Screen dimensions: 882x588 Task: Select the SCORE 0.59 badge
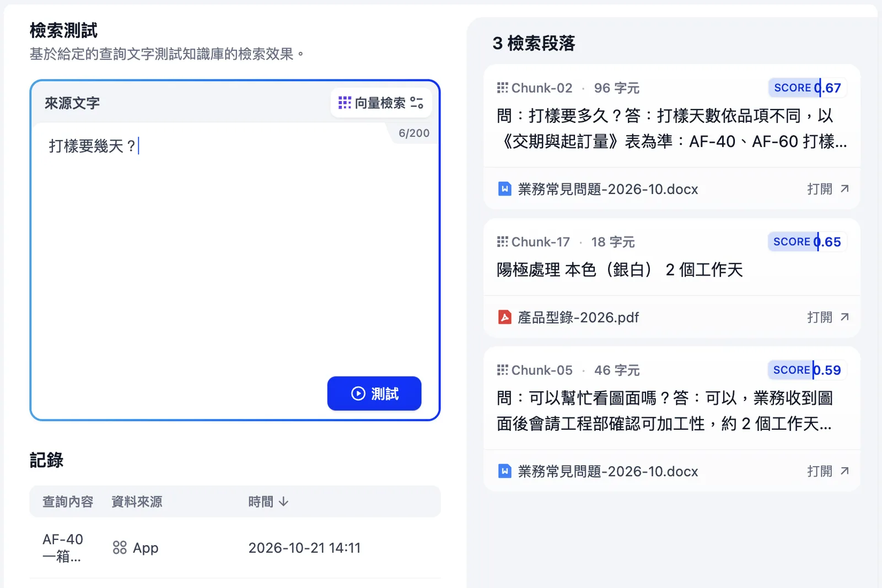point(807,370)
